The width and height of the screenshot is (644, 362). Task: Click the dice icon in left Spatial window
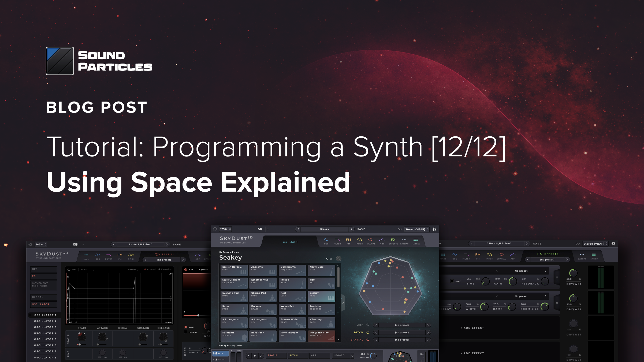pos(76,244)
